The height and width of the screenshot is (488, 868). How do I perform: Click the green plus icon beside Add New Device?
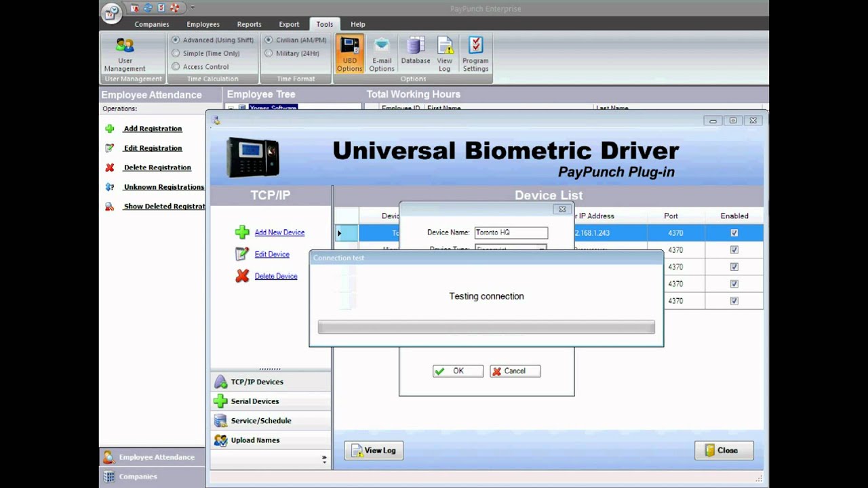(242, 232)
